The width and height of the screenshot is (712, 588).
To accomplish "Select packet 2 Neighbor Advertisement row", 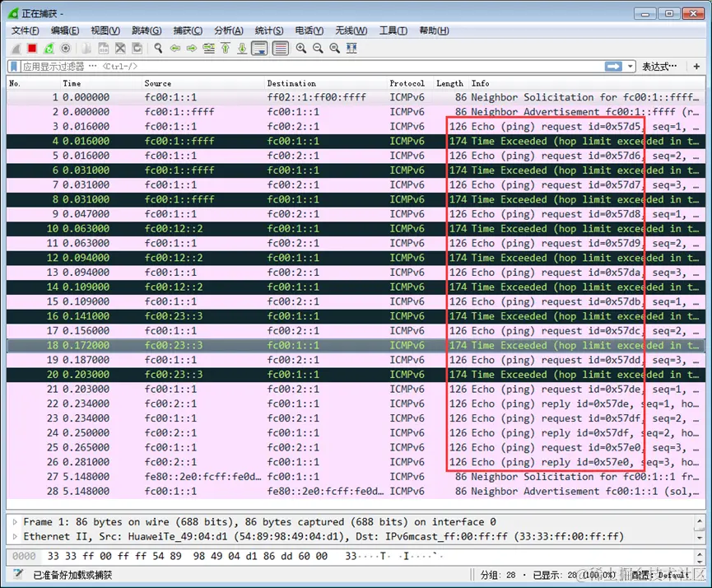I will pyautogui.click(x=356, y=112).
